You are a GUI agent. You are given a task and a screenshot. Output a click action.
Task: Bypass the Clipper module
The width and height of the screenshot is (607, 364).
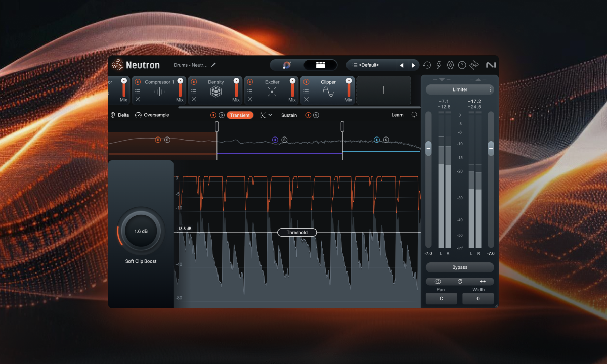coord(306,82)
